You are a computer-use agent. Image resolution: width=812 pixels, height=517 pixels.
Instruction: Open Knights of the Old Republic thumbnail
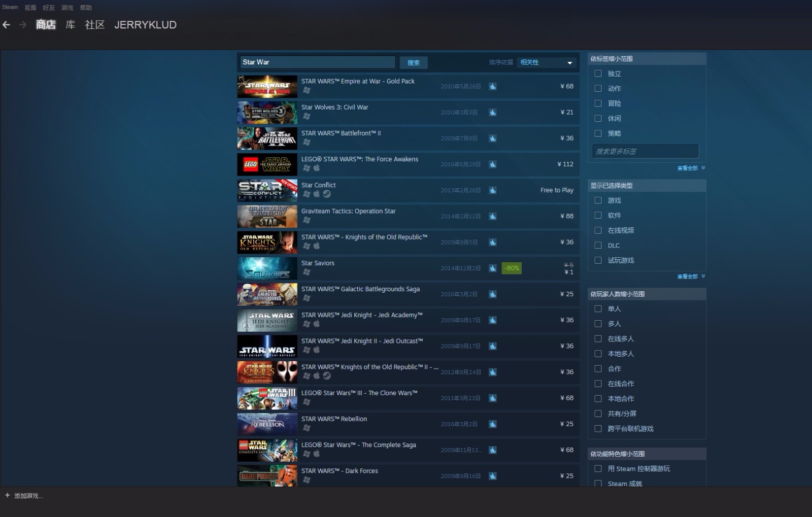point(267,242)
